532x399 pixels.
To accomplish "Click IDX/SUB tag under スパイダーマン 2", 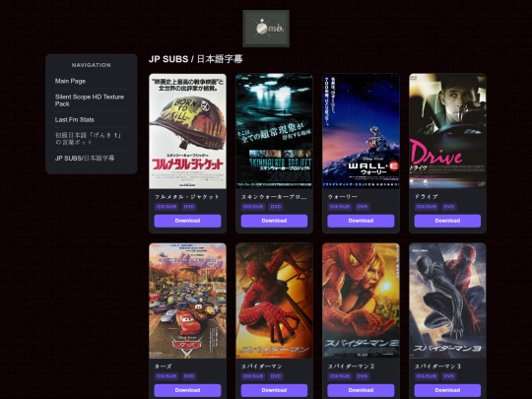I will point(340,376).
